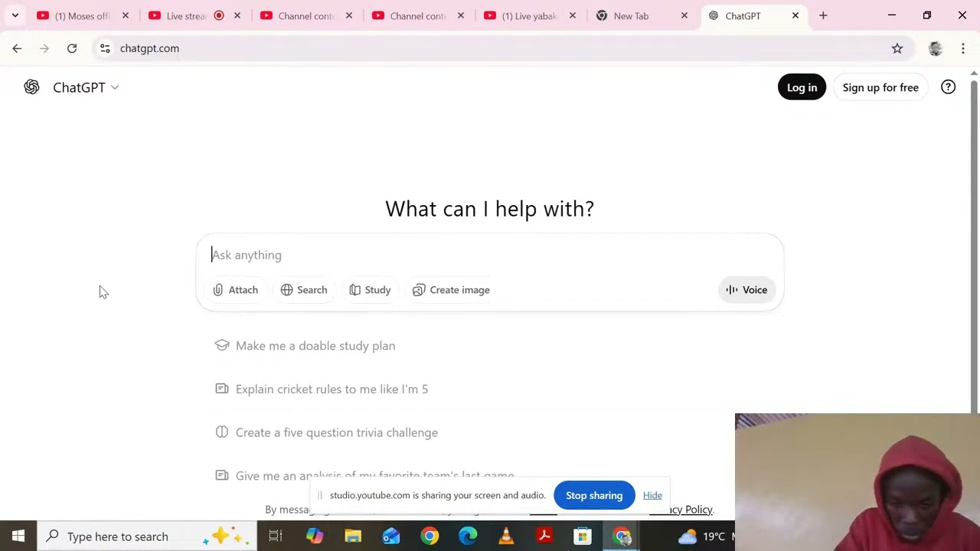This screenshot has height=551, width=980.
Task: Open the help question mark icon
Action: (x=948, y=87)
